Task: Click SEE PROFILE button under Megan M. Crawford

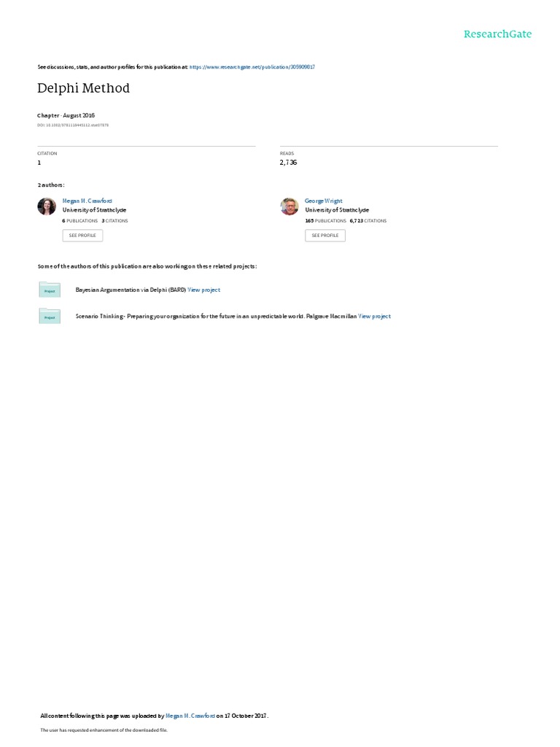Action: [x=82, y=236]
